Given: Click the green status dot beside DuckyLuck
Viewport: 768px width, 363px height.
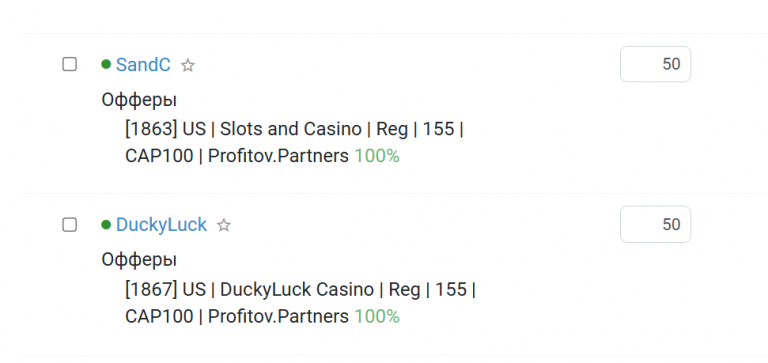Looking at the screenshot, I should [x=106, y=224].
